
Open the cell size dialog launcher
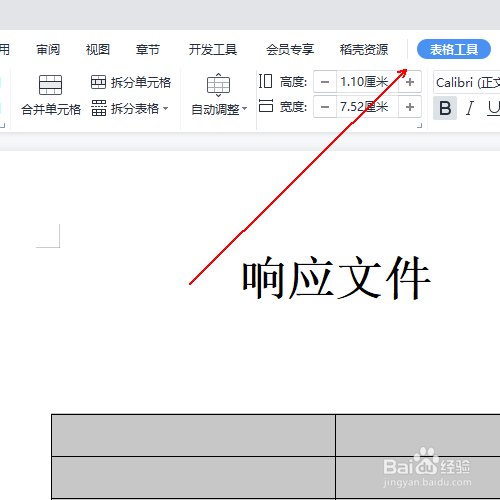click(x=420, y=126)
